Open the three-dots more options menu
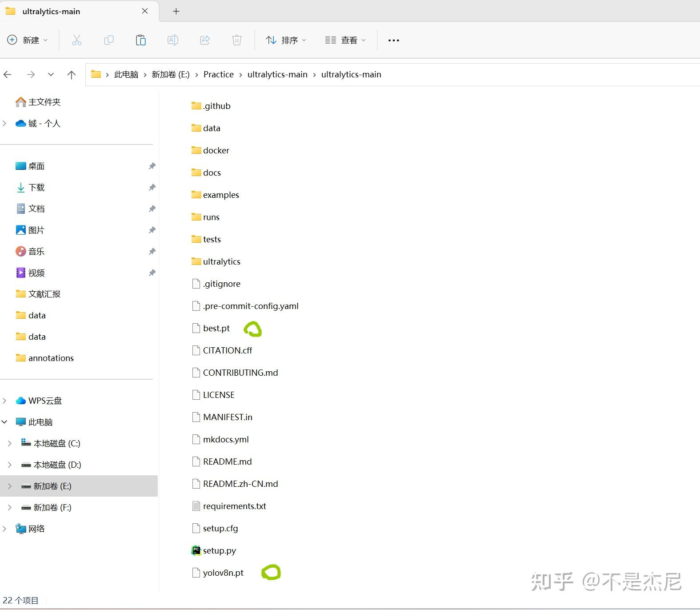The image size is (700, 610). tap(394, 40)
